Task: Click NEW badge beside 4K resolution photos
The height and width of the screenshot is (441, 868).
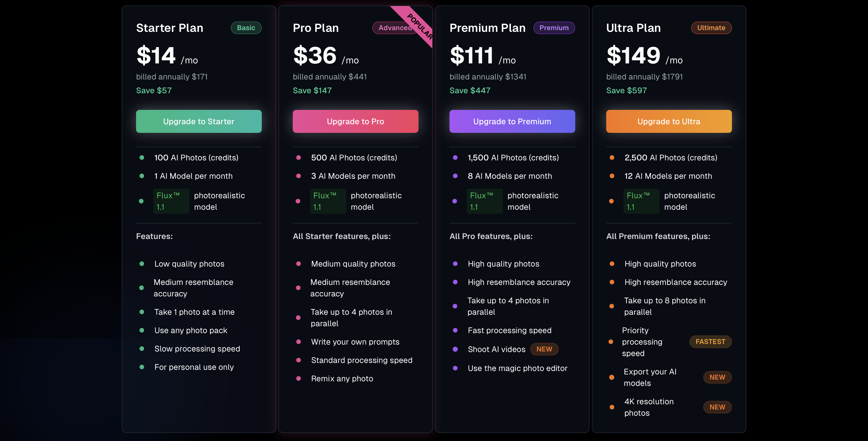Action: point(717,407)
